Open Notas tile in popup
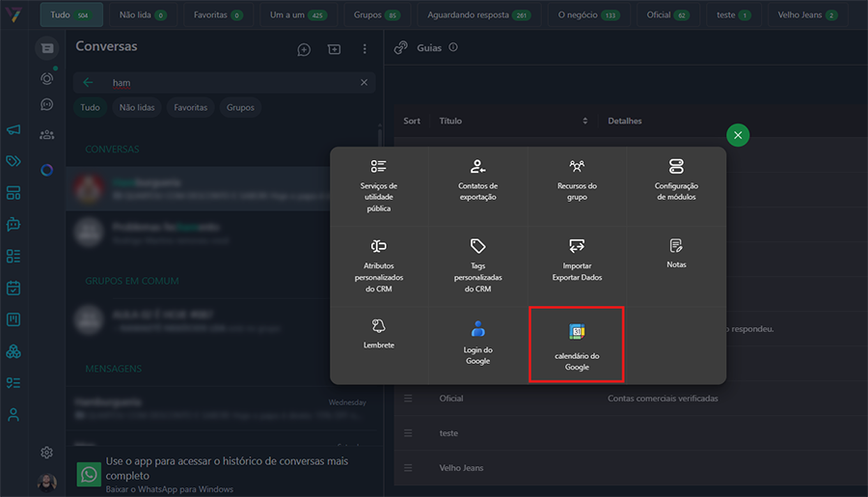 point(676,254)
